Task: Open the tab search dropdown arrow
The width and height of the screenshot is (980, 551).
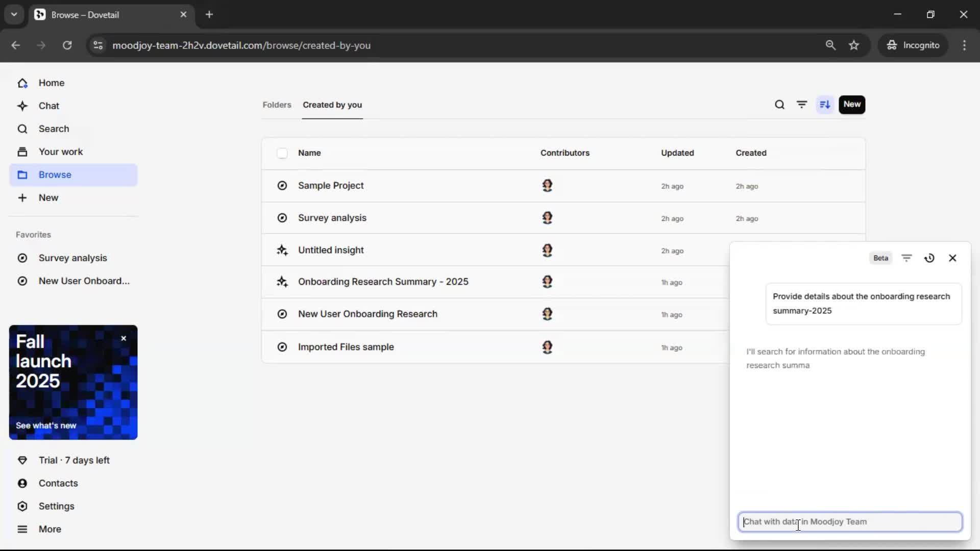Action: click(14, 14)
